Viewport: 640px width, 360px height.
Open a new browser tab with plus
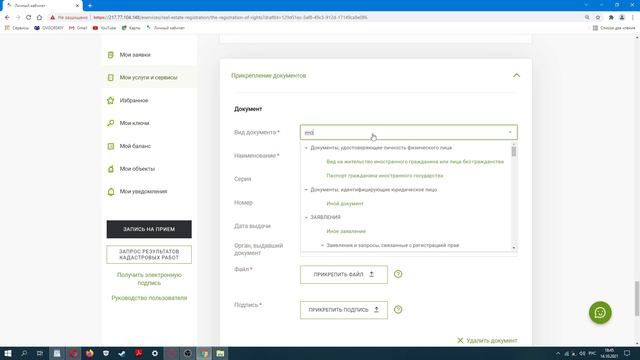coord(90,6)
